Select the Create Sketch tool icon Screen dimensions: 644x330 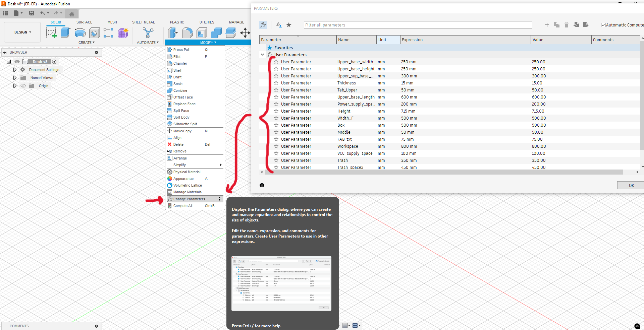(x=51, y=32)
